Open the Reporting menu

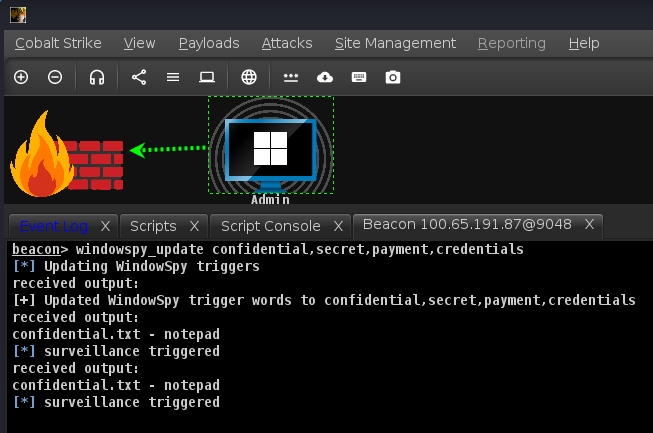click(512, 43)
